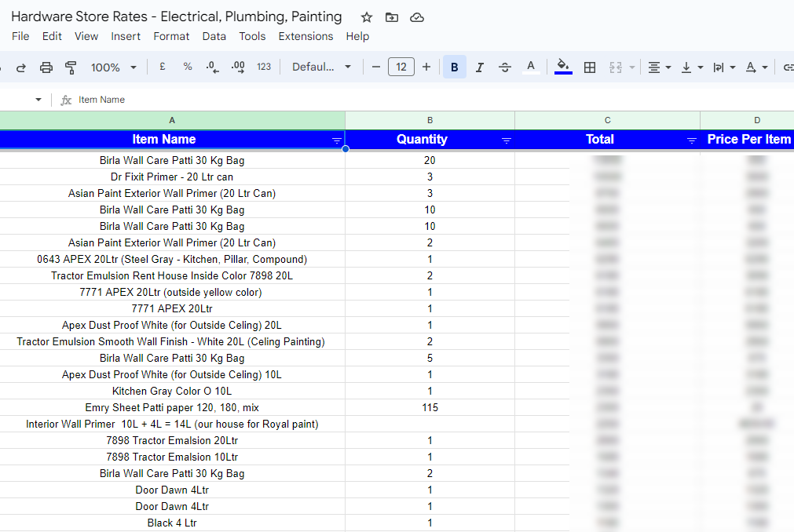Toggle bold formatting
794x532 pixels.
click(x=454, y=67)
